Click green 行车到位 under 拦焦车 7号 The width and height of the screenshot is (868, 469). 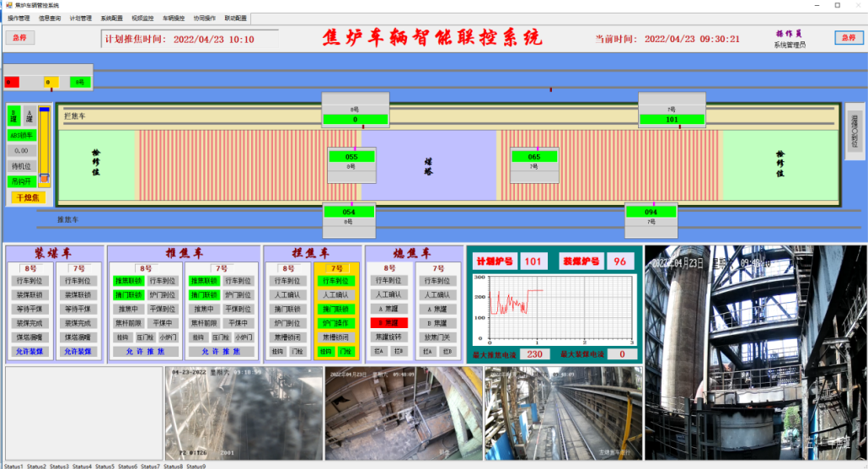coord(336,281)
